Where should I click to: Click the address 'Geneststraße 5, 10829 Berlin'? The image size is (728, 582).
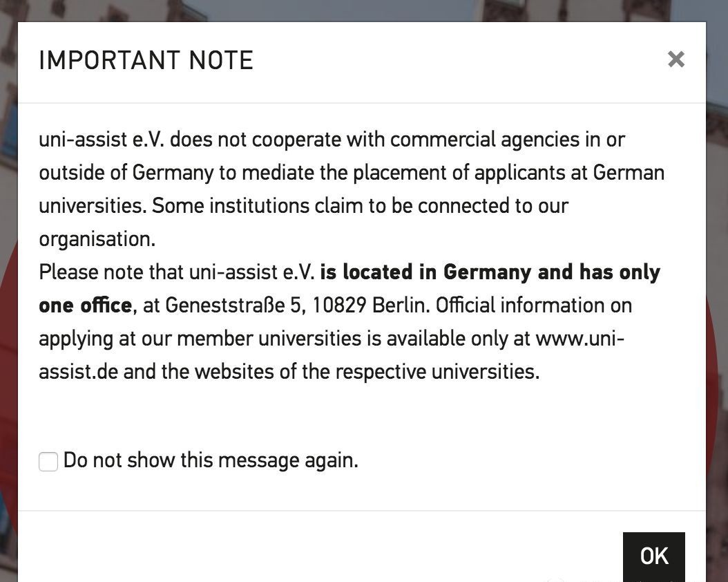[298, 305]
